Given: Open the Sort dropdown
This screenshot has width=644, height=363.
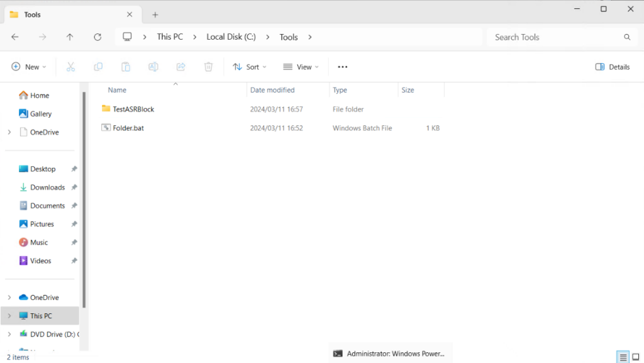Looking at the screenshot, I should tap(250, 66).
